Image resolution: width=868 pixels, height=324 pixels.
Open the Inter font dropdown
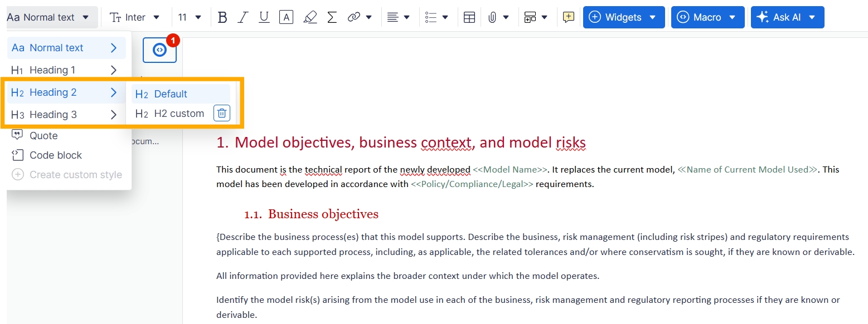135,17
